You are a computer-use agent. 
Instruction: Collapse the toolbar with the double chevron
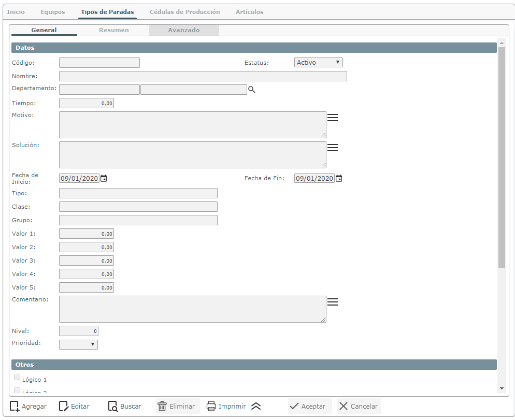pyautogui.click(x=256, y=407)
